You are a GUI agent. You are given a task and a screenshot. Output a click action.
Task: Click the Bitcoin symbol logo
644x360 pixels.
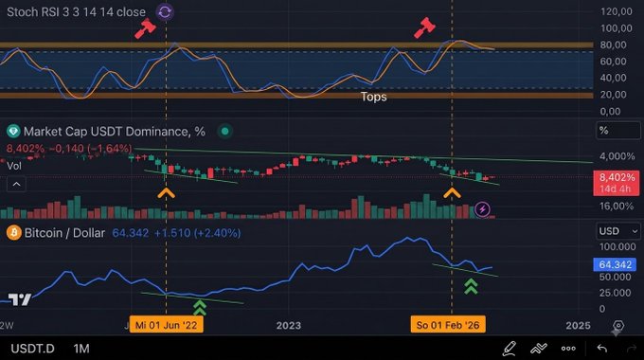[x=13, y=233]
